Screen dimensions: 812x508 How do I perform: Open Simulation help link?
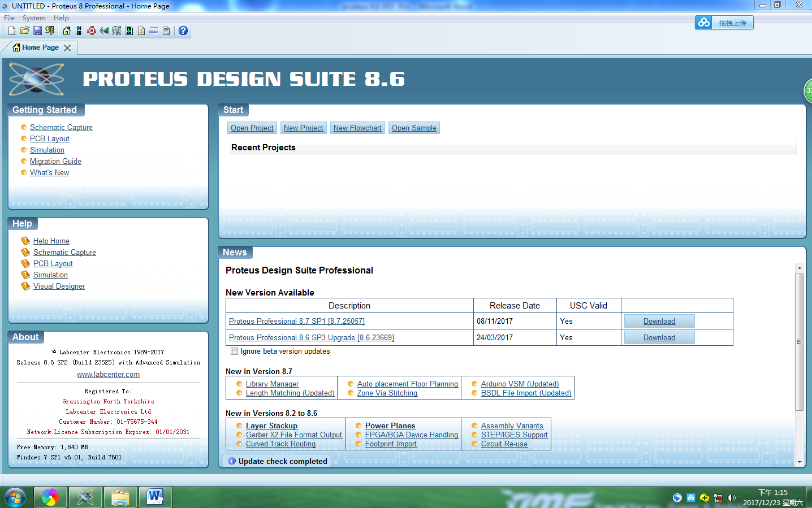(50, 275)
